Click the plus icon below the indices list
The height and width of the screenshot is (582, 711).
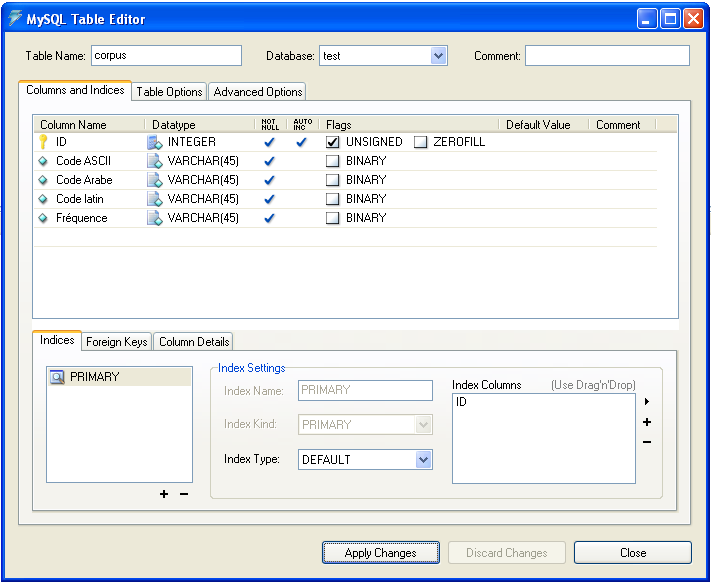point(164,494)
